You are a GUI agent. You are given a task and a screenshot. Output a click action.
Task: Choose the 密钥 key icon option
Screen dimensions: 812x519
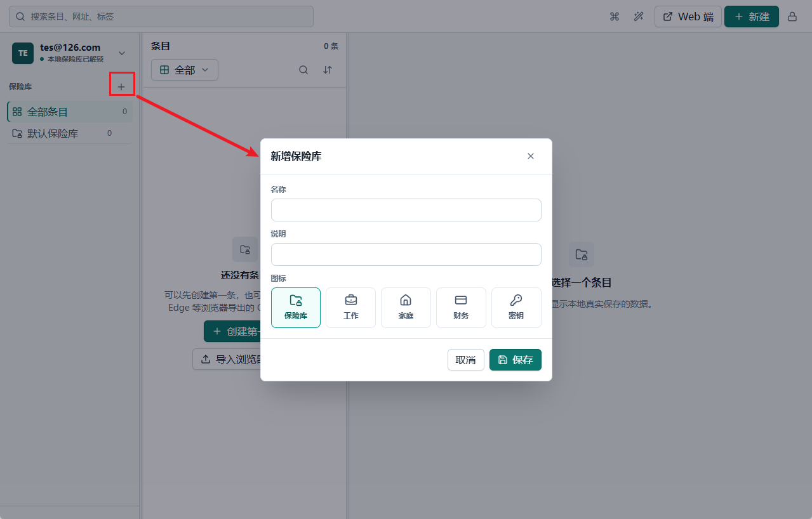tap(516, 308)
